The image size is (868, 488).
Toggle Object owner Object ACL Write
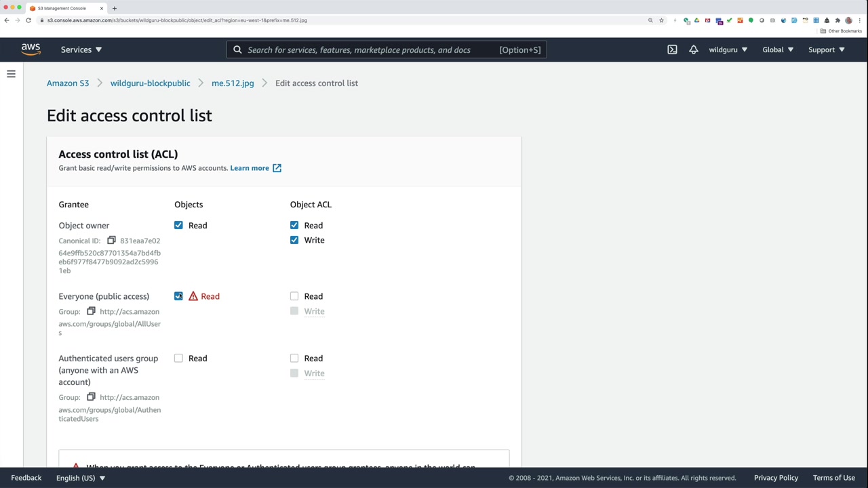coord(294,240)
